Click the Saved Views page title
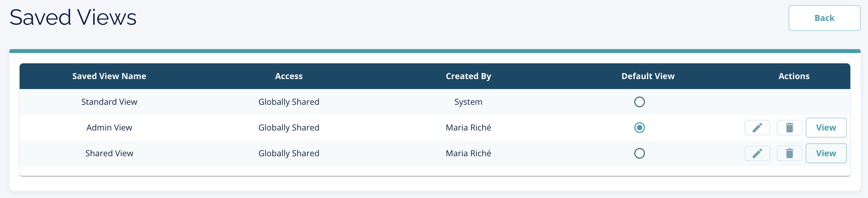Screen dimensions: 868x198 click(73, 18)
